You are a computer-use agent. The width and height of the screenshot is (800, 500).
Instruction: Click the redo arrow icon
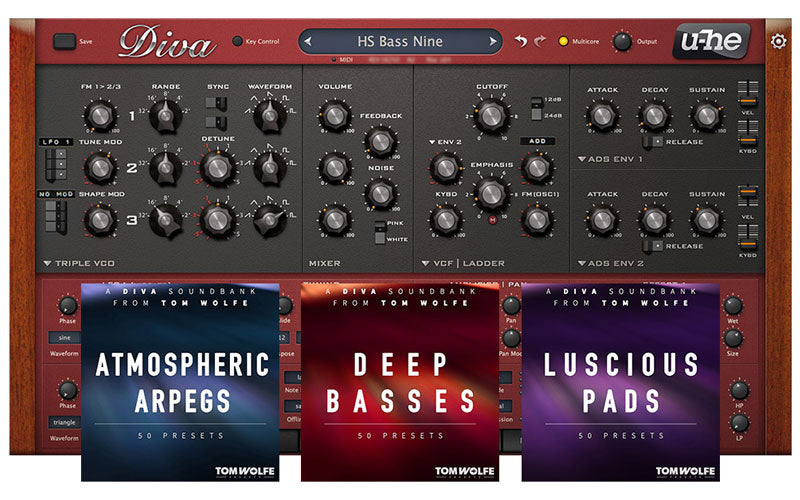point(540,41)
